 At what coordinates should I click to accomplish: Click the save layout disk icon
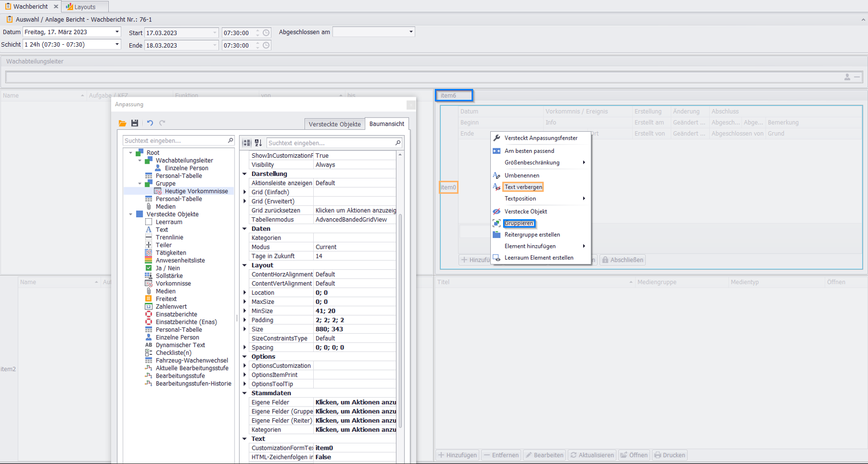[135, 123]
